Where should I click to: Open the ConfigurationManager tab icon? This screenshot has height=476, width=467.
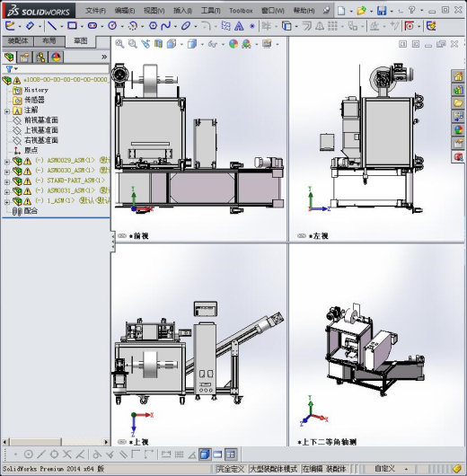coord(40,57)
